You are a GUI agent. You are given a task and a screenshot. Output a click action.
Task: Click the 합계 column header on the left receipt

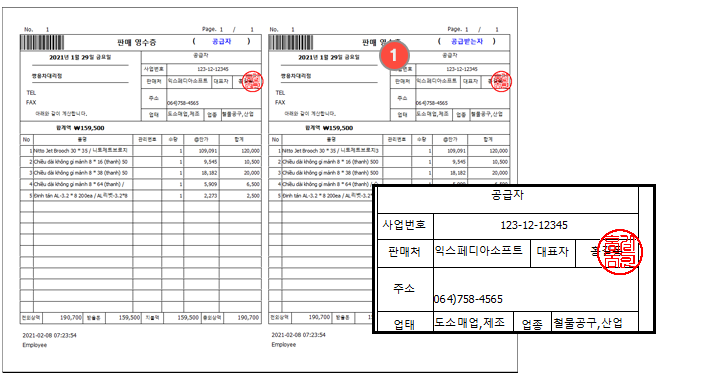point(239,139)
